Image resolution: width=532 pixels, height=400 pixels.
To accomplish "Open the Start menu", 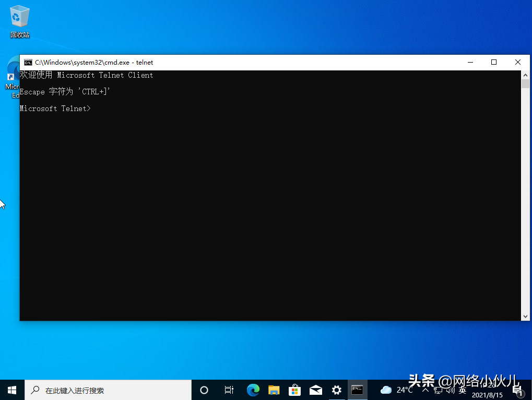I will pyautogui.click(x=11, y=390).
